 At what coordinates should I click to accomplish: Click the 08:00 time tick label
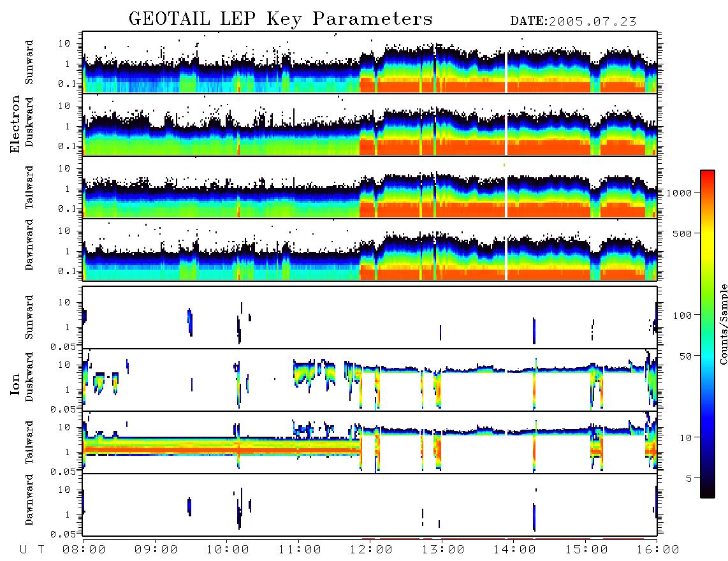(84, 550)
